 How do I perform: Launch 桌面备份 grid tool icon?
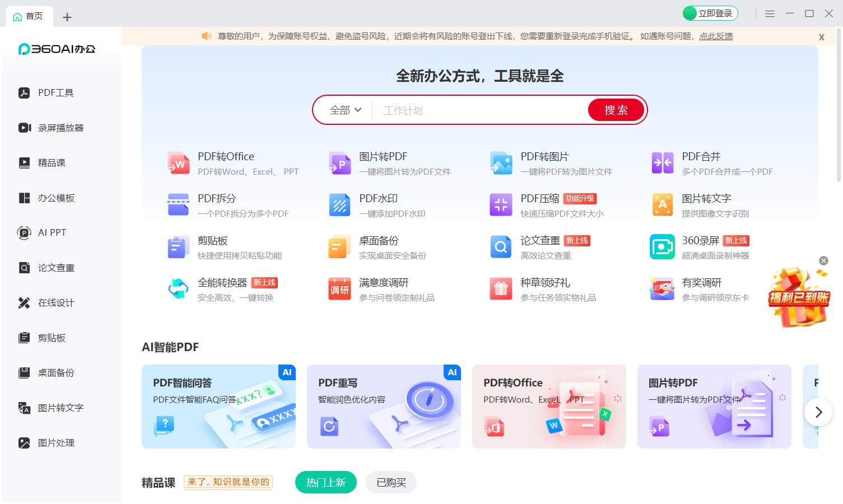339,247
